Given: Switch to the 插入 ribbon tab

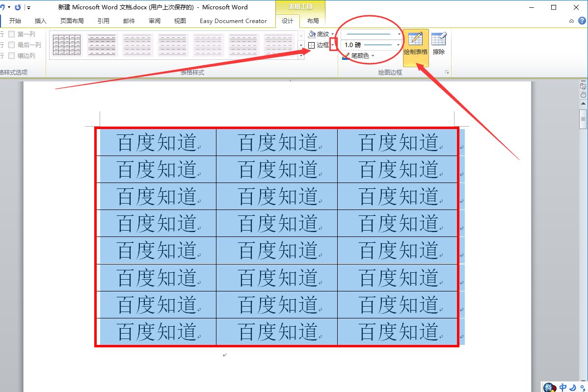Looking at the screenshot, I should (41, 21).
